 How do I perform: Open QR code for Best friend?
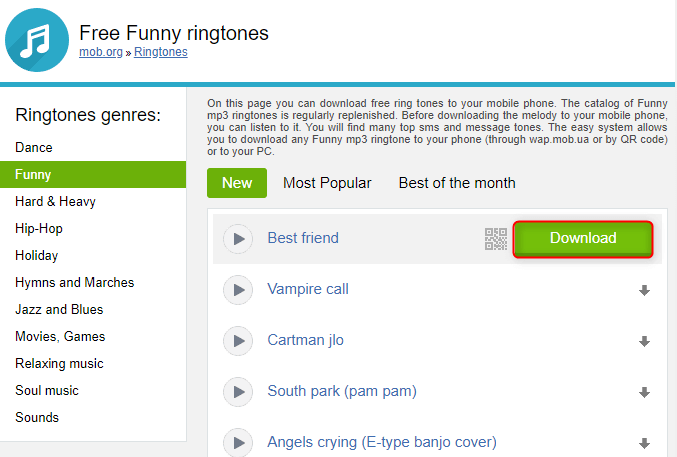coord(496,239)
